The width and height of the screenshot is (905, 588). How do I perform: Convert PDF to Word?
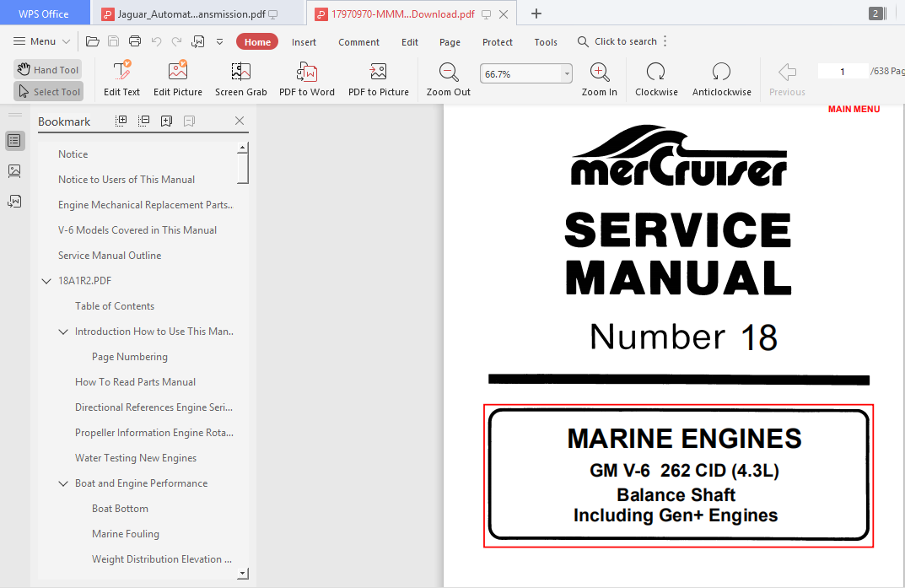(307, 78)
